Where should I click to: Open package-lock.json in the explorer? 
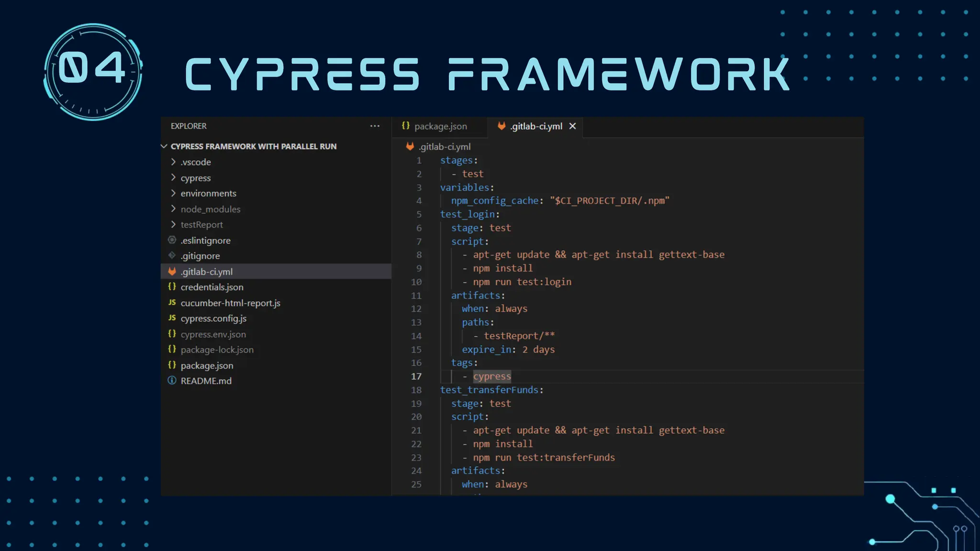(x=217, y=350)
